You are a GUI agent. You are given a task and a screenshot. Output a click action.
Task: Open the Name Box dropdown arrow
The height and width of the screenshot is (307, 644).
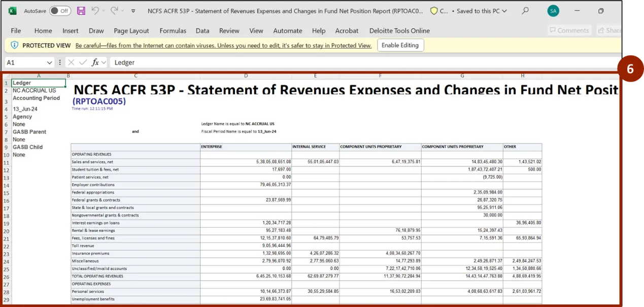tap(49, 62)
